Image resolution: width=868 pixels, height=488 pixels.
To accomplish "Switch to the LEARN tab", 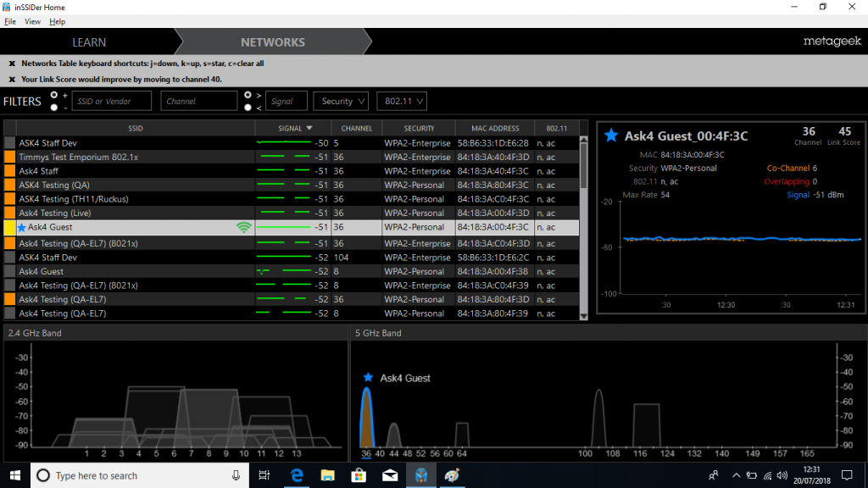I will pyautogui.click(x=89, y=42).
